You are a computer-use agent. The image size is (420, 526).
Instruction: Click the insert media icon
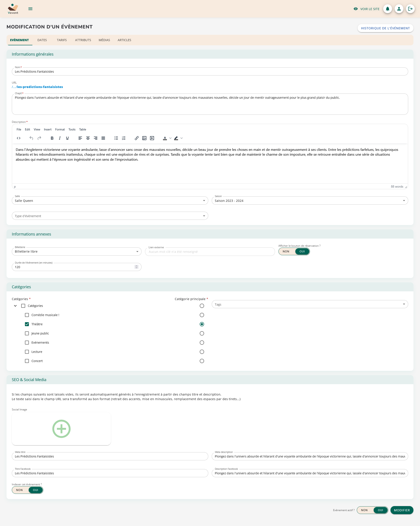[x=152, y=138]
